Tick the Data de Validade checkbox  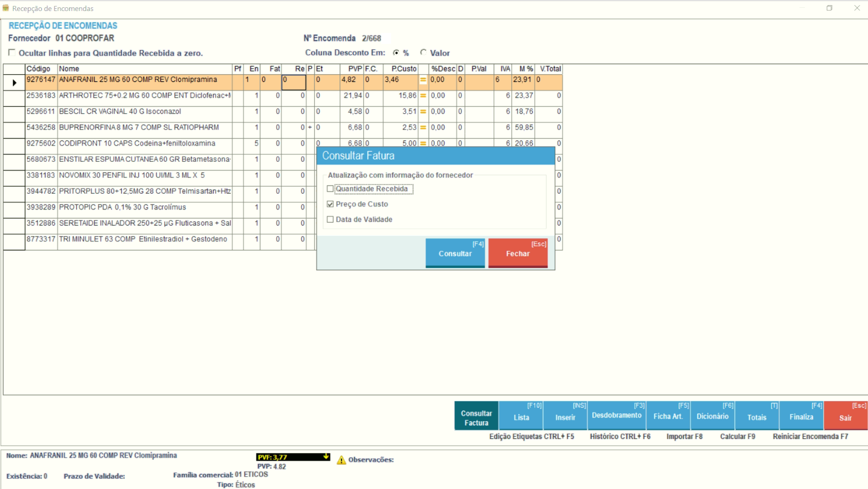[330, 220]
